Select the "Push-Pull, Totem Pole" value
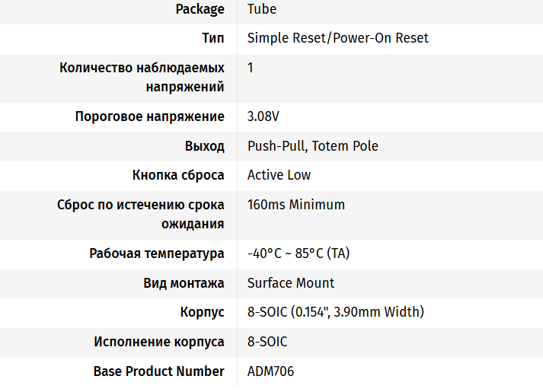This screenshot has height=392, width=543. (312, 146)
